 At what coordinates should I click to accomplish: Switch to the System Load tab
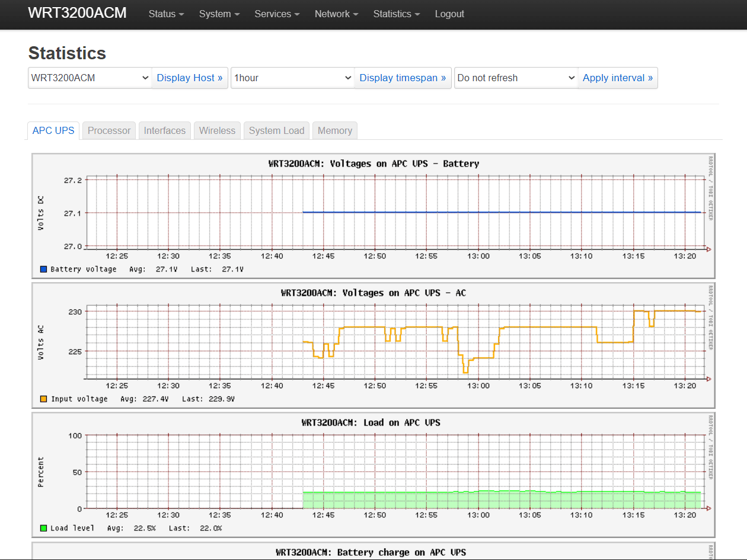(x=276, y=130)
